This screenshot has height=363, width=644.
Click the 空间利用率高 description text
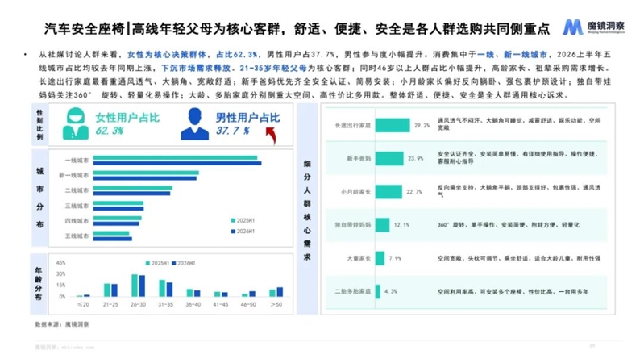point(513,291)
